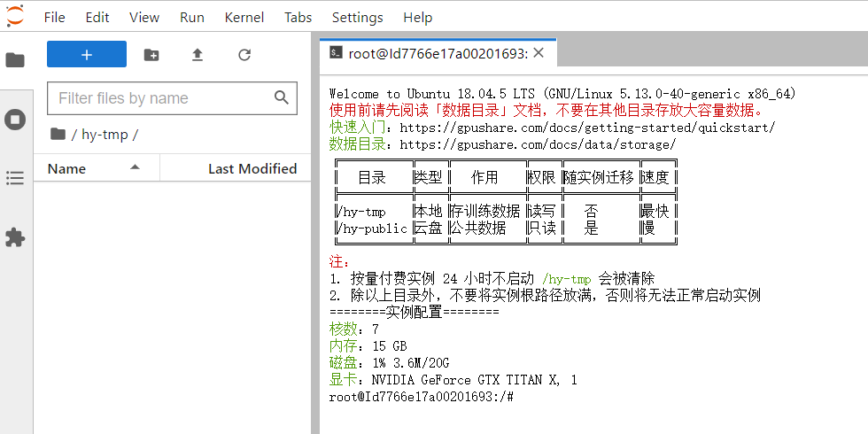Click the 数据目录 green label

coord(357,145)
